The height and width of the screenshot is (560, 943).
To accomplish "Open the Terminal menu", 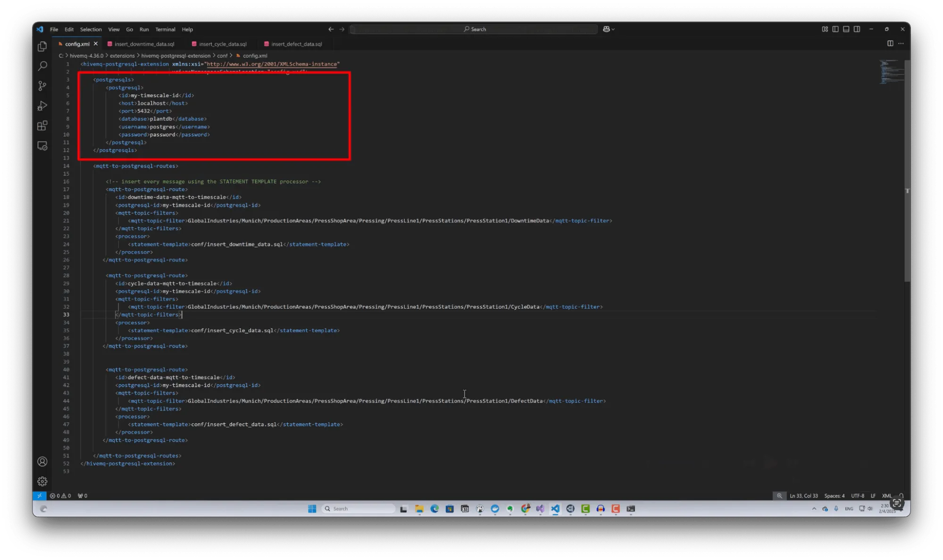I will click(x=165, y=29).
